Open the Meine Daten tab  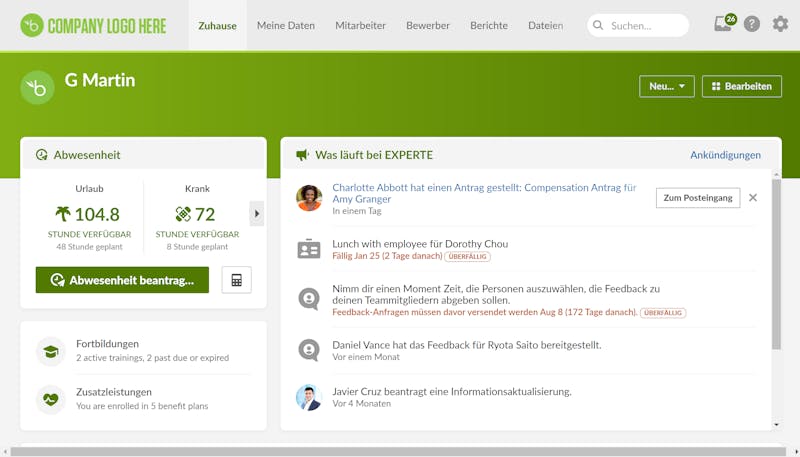click(x=286, y=26)
